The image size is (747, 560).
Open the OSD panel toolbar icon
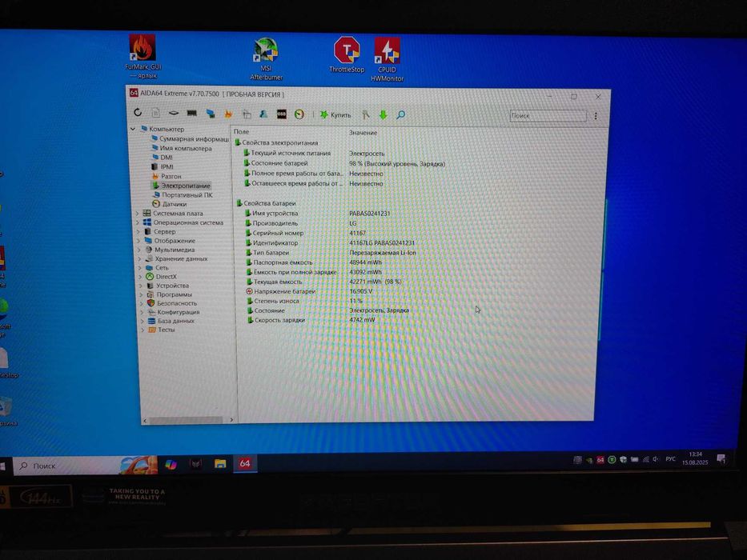282,114
